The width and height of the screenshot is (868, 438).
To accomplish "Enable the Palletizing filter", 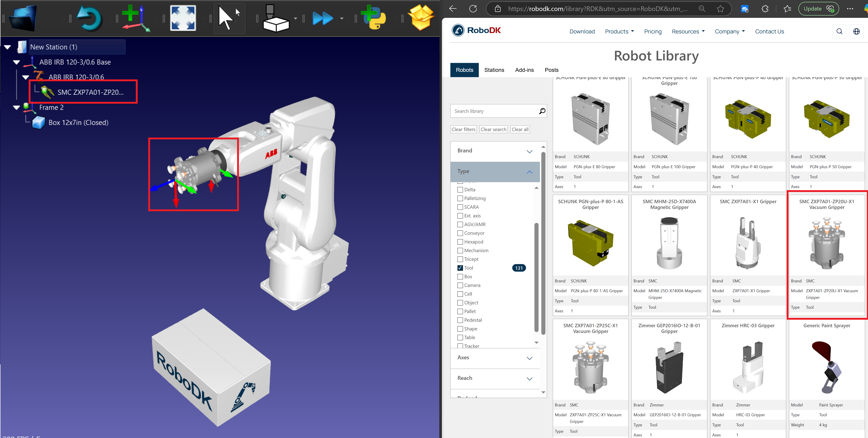I will point(460,198).
